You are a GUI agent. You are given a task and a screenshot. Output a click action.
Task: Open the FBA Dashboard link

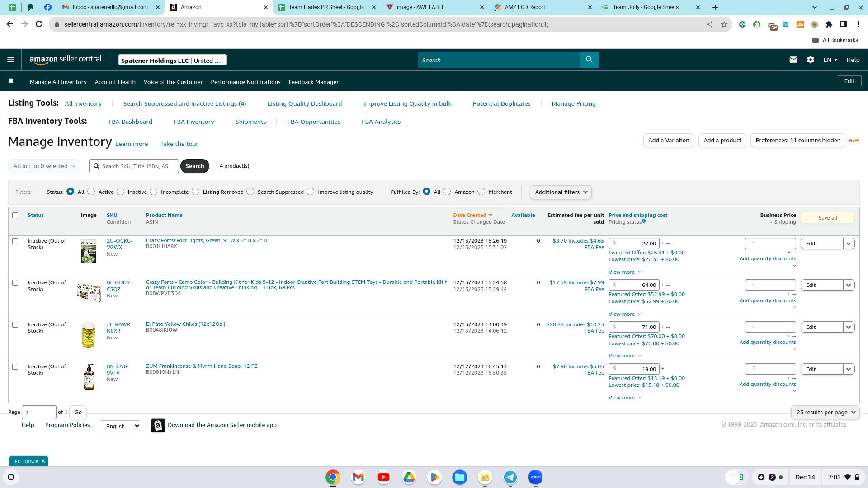pyautogui.click(x=130, y=122)
